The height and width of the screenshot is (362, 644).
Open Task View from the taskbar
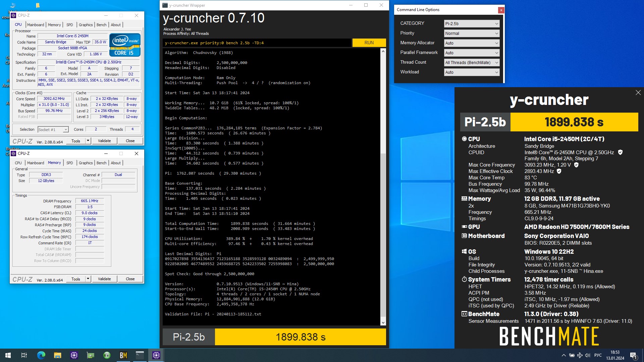24,355
